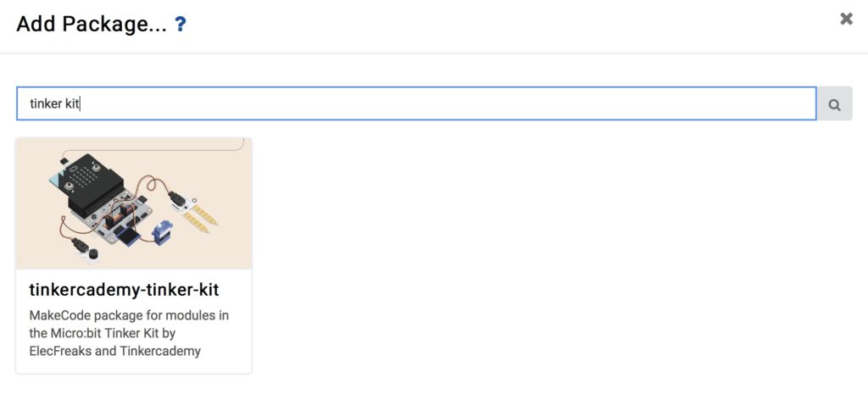This screenshot has width=868, height=400.
Task: Close the Add Package dialog
Action: [846, 19]
